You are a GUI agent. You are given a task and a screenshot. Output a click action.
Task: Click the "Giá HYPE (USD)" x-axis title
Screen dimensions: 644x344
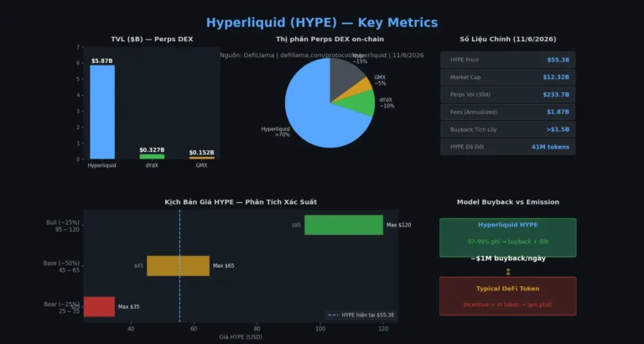pyautogui.click(x=241, y=337)
